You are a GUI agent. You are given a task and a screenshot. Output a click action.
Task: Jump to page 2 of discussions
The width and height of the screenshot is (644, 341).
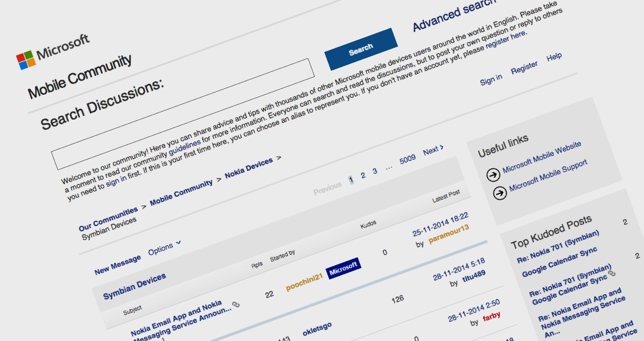click(363, 175)
